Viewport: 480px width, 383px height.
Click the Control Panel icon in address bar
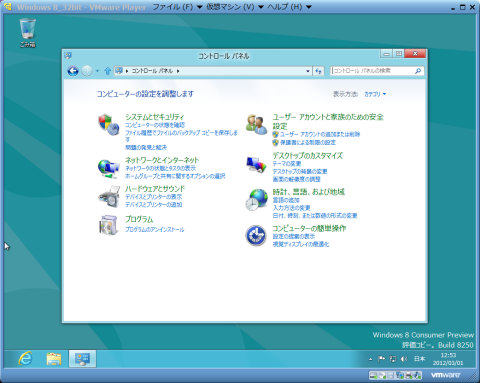tap(119, 71)
